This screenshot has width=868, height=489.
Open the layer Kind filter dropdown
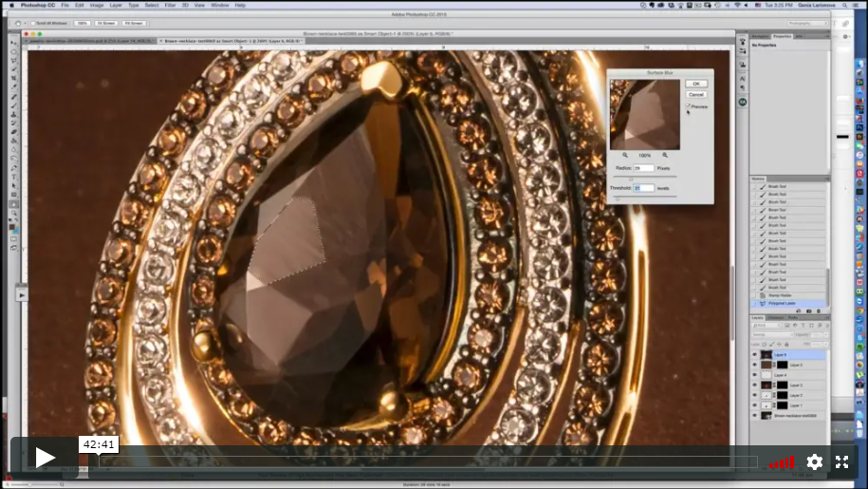tap(767, 326)
